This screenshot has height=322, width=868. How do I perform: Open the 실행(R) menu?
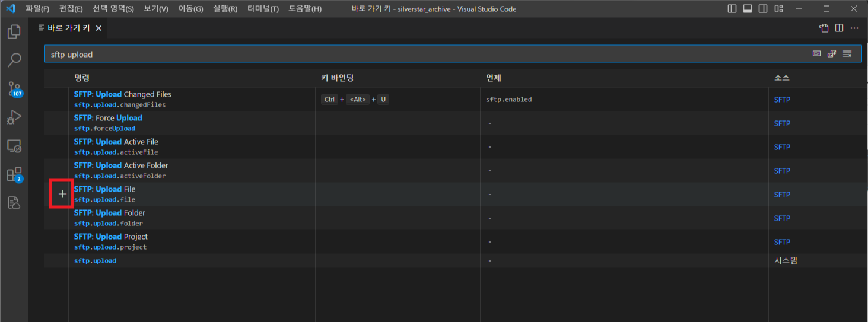(225, 9)
